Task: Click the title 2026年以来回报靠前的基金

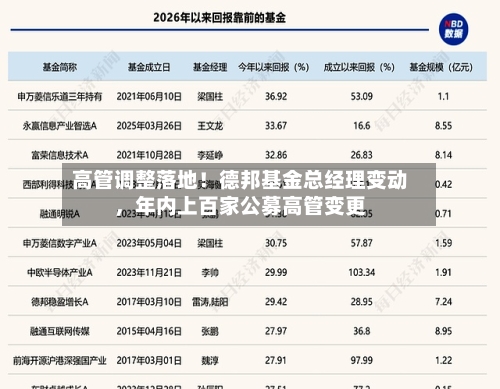Action: tap(219, 18)
